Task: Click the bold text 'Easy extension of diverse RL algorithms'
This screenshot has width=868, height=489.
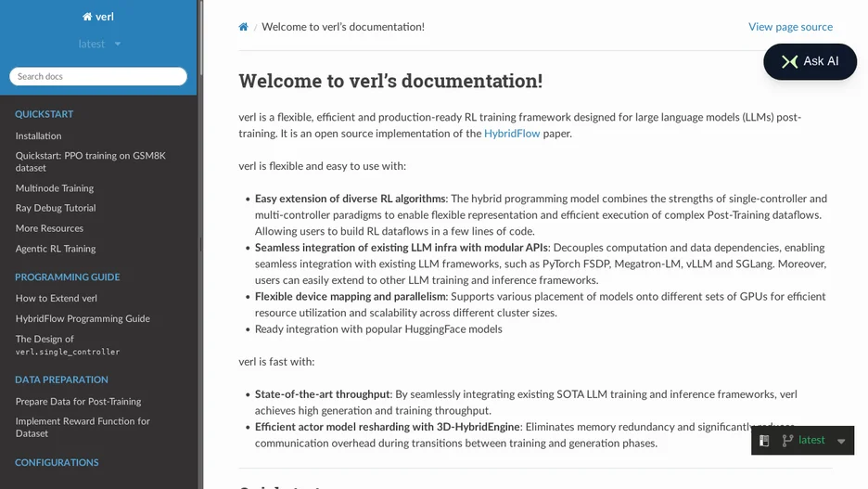Action: click(350, 199)
